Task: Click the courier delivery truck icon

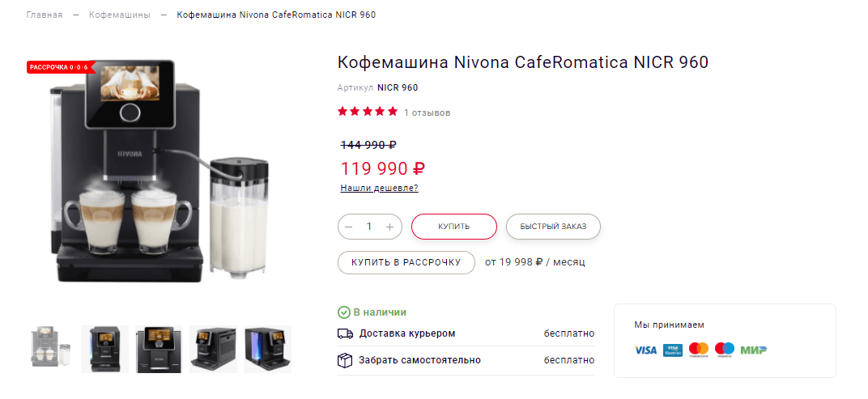Action: pyautogui.click(x=345, y=333)
